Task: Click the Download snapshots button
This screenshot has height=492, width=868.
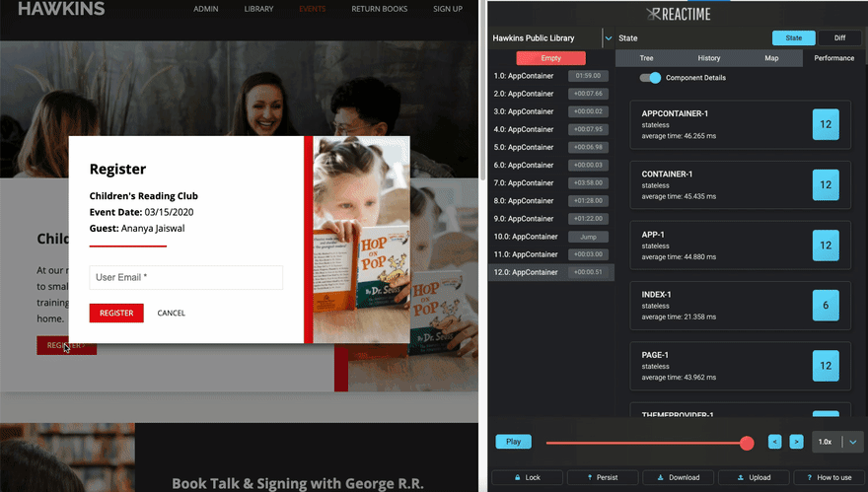Action: (x=679, y=477)
